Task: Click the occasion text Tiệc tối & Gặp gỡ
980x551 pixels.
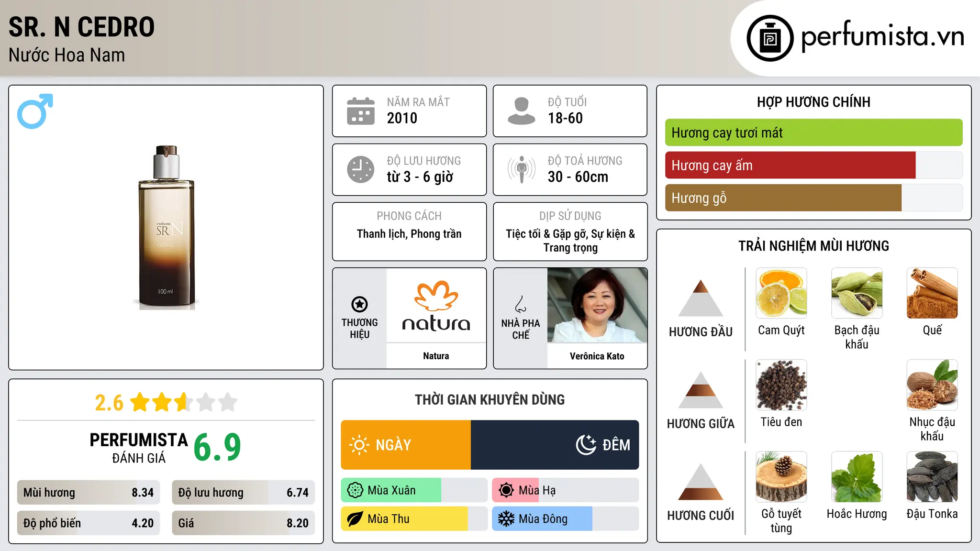Action: pyautogui.click(x=546, y=234)
